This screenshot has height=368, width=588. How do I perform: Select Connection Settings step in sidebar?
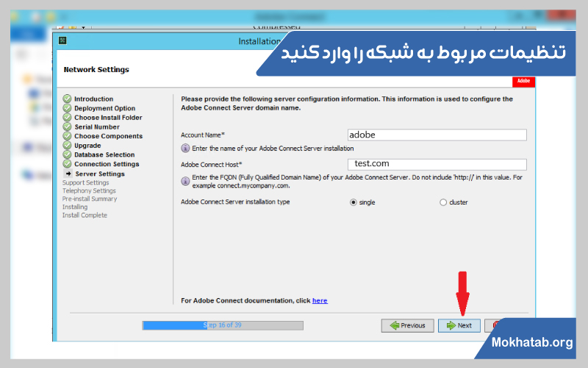coord(107,164)
